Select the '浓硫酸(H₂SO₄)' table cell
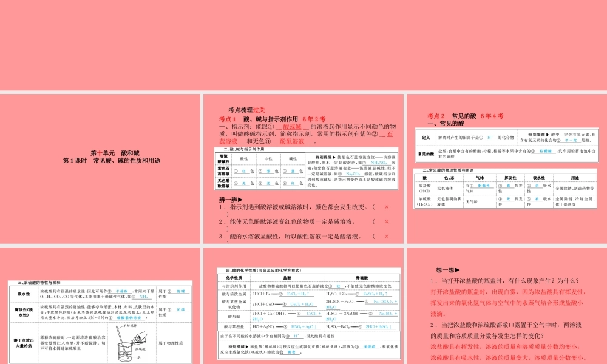 [425, 201]
